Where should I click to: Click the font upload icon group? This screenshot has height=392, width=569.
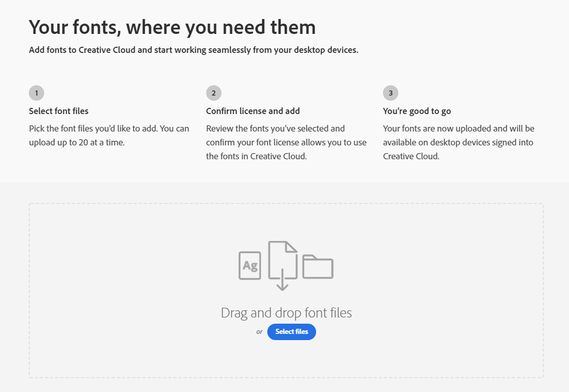coord(286,265)
